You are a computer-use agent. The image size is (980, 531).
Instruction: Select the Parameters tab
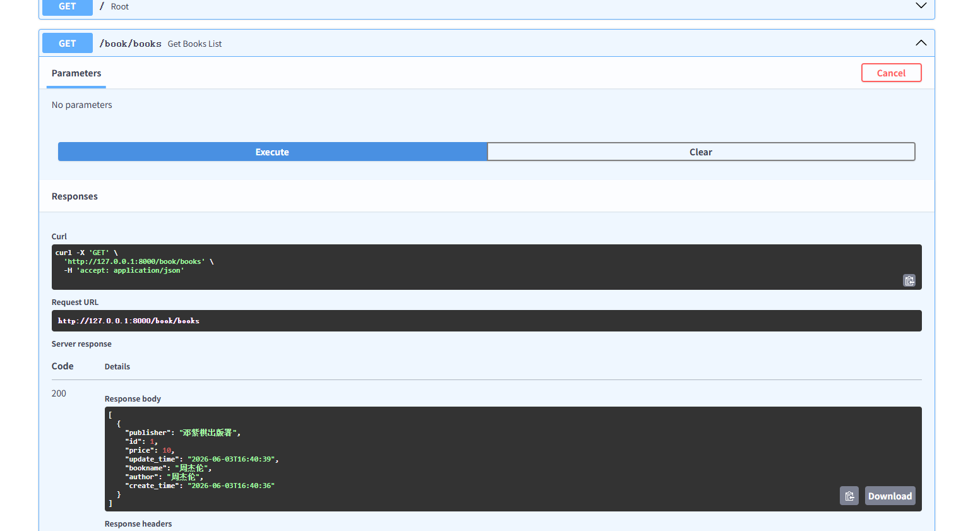coord(76,73)
